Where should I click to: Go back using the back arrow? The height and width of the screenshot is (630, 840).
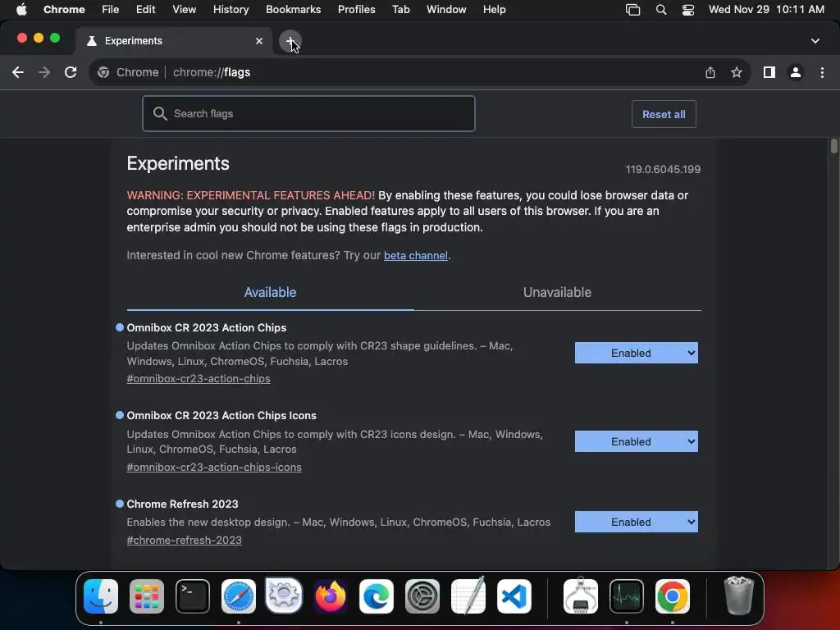click(x=18, y=72)
